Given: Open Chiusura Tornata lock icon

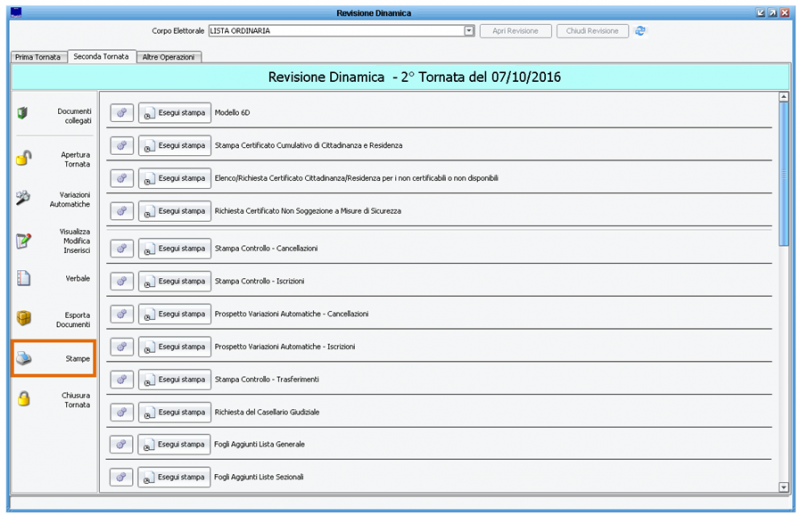Looking at the screenshot, I should coord(23,399).
